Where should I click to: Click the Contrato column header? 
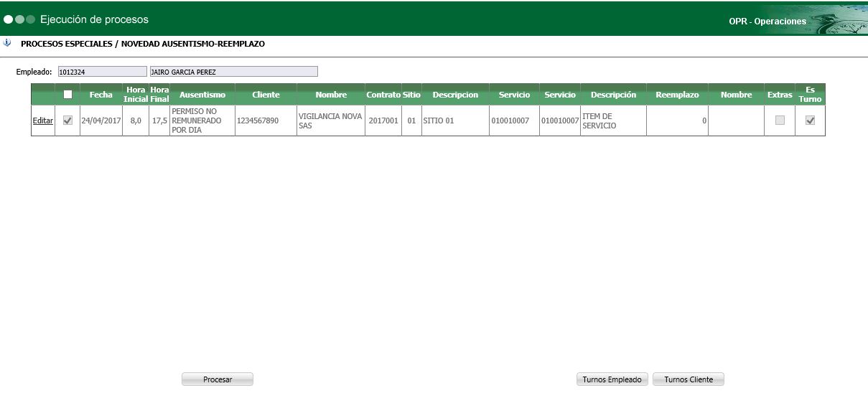[383, 95]
